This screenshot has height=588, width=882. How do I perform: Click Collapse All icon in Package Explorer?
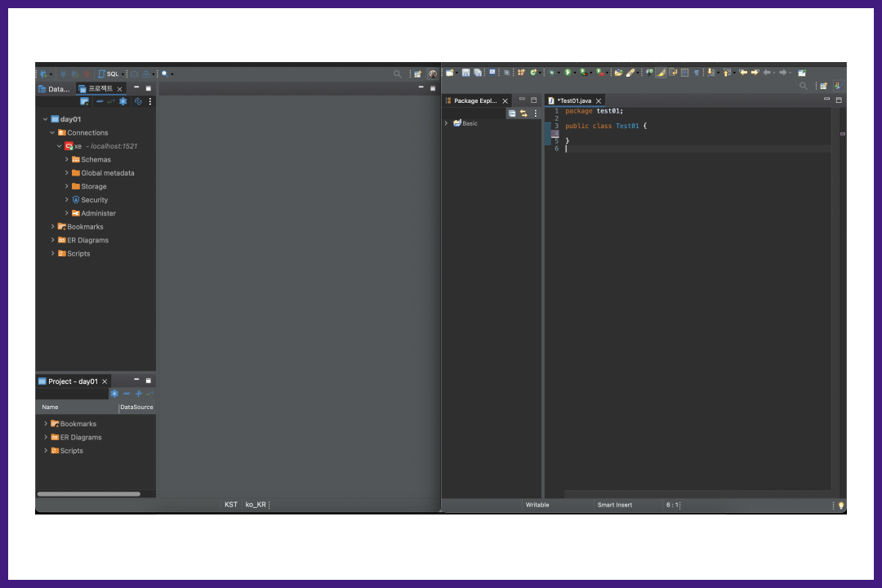(512, 113)
